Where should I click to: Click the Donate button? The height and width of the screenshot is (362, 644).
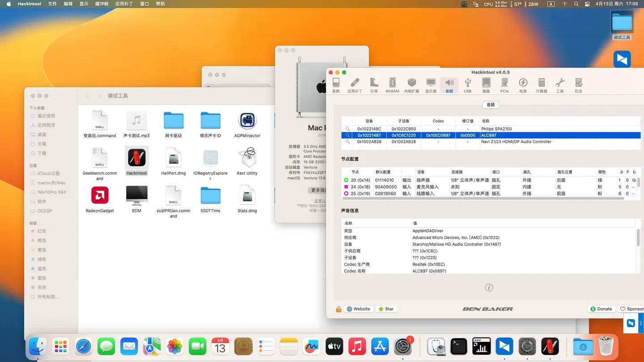601,309
